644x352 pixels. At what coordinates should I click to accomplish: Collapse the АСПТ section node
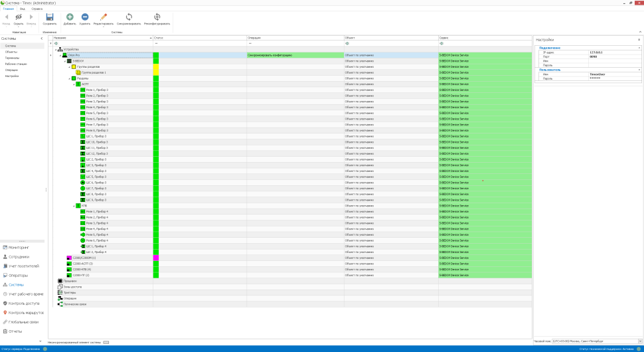74,84
